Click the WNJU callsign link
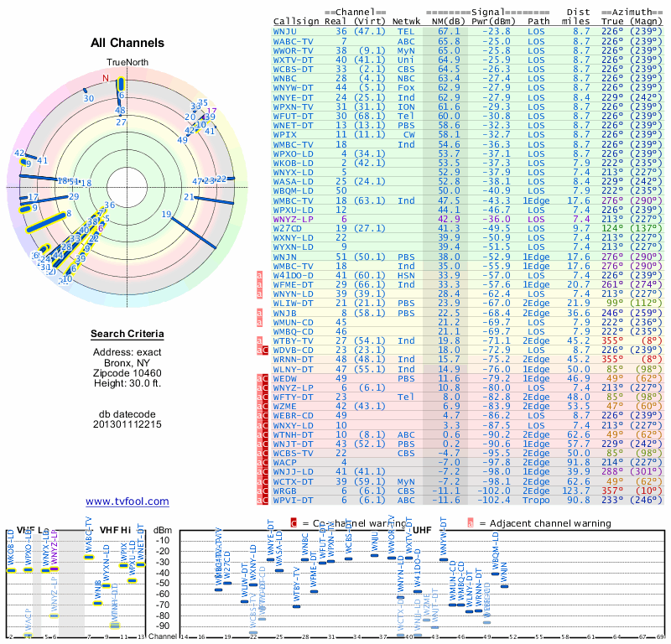 [285, 32]
